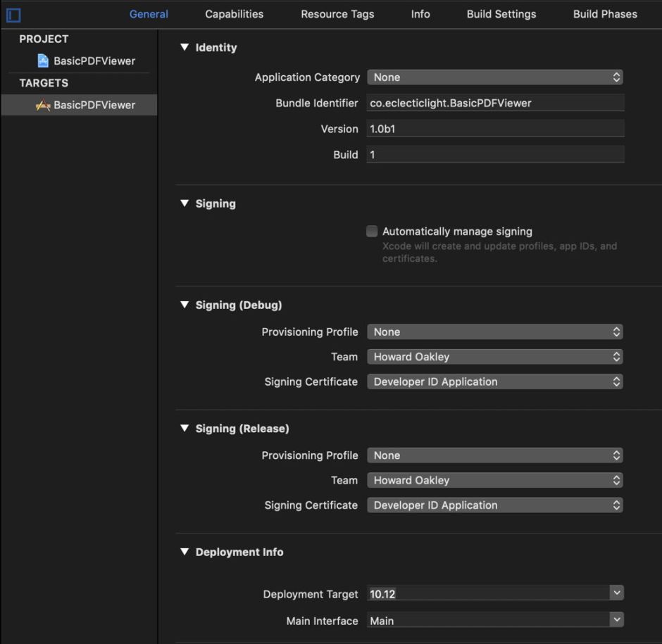Collapse the Signing (Debug) section
Image resolution: width=662 pixels, height=644 pixels.
(x=185, y=305)
